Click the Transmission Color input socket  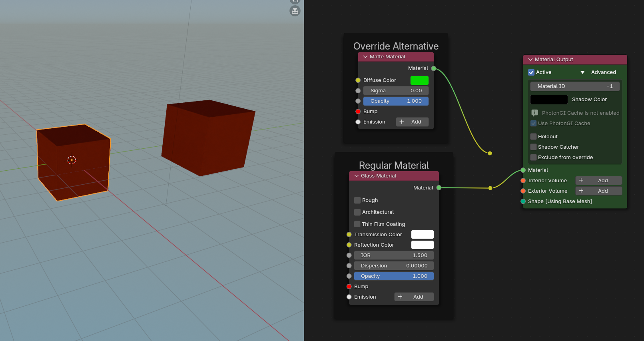click(349, 235)
